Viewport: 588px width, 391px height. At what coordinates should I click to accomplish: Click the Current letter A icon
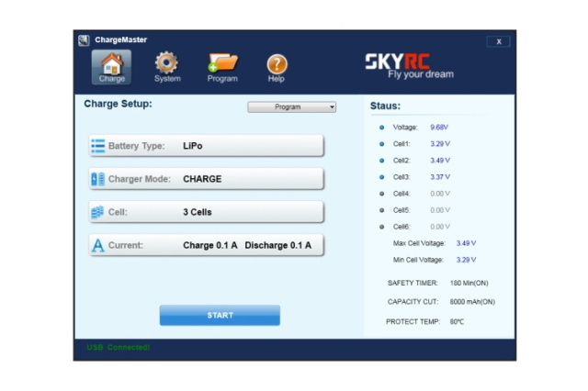[97, 245]
